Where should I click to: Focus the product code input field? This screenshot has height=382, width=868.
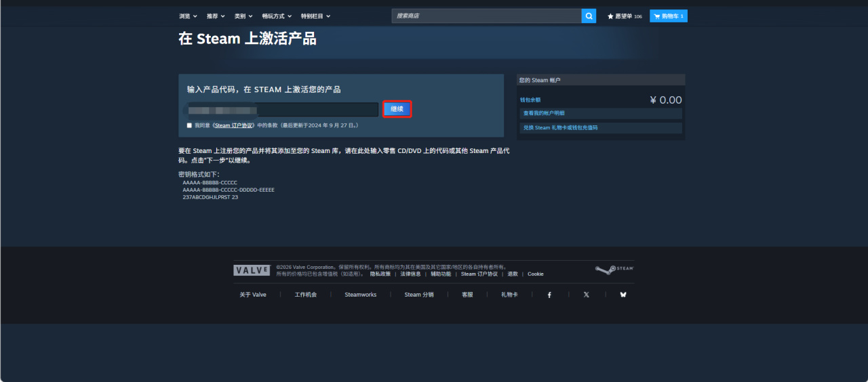283,109
